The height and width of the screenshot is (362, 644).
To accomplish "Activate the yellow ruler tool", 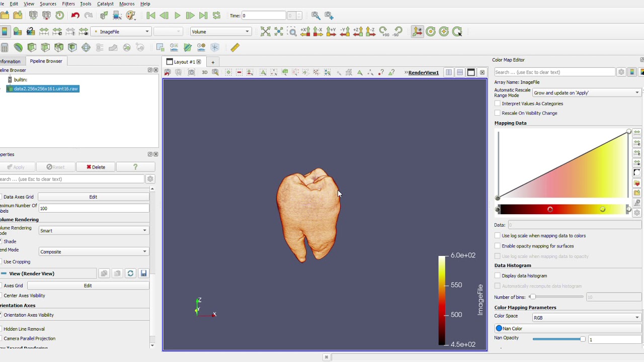I will pyautogui.click(x=235, y=47).
